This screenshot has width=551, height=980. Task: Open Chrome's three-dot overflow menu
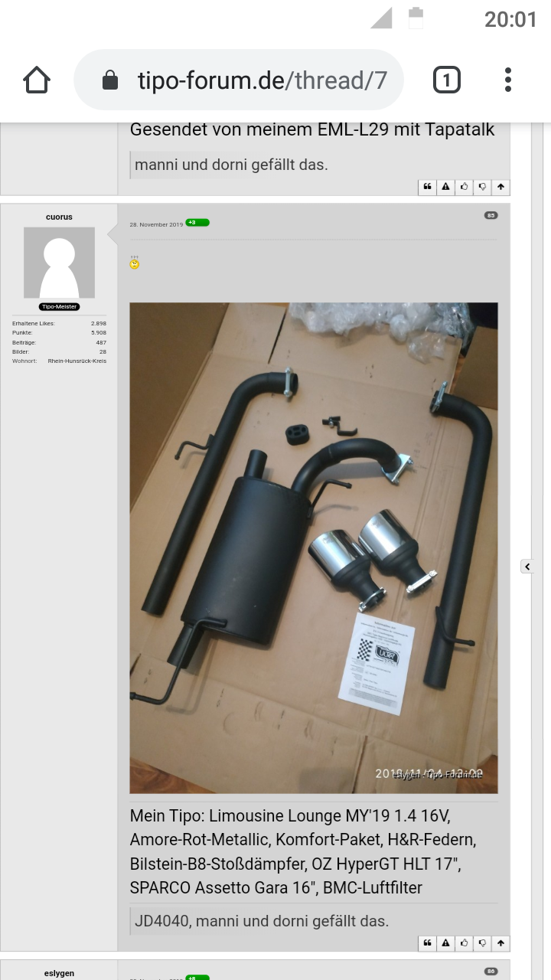pos(507,80)
